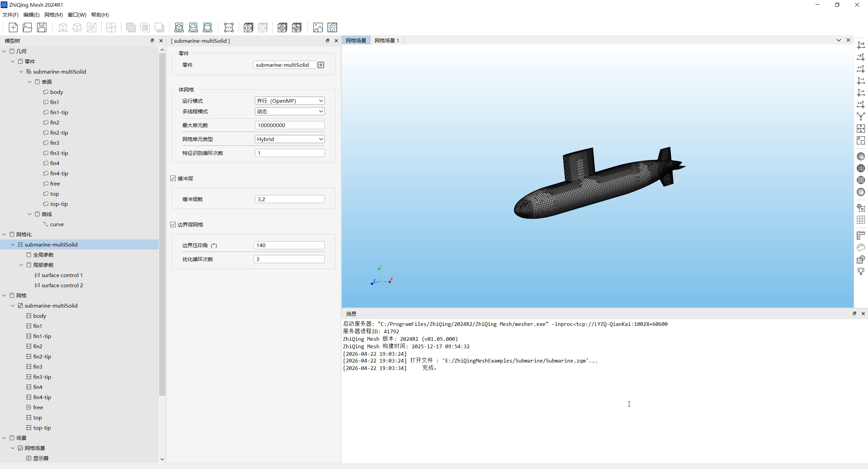Screen dimensions: 868x469
Task: Uncheck the 边界层网格 checkbox
Action: pyautogui.click(x=173, y=224)
